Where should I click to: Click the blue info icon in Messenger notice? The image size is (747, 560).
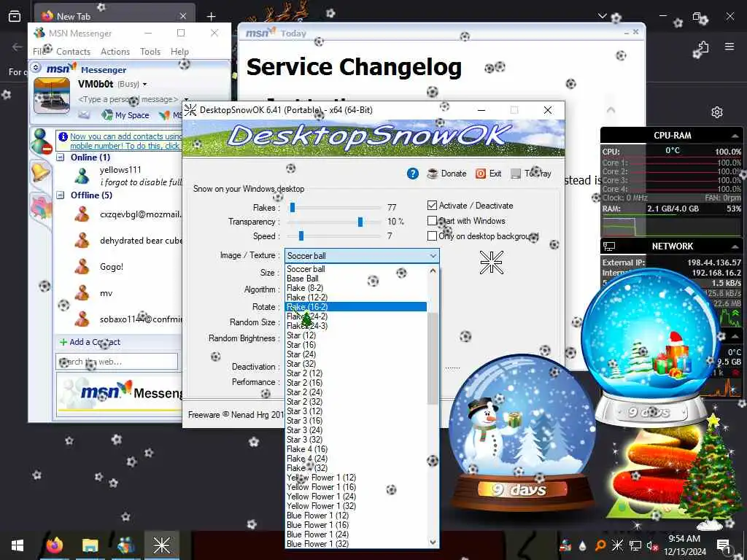[63, 136]
